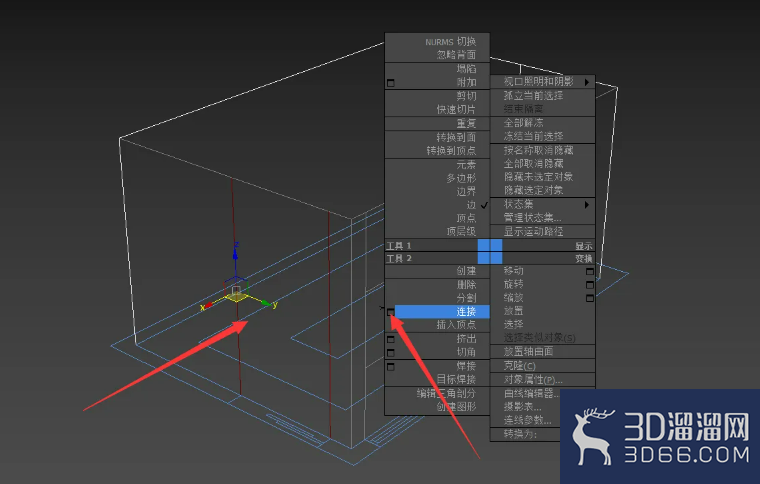Toggle 忽略背面 option
The height and width of the screenshot is (484, 760).
456,55
